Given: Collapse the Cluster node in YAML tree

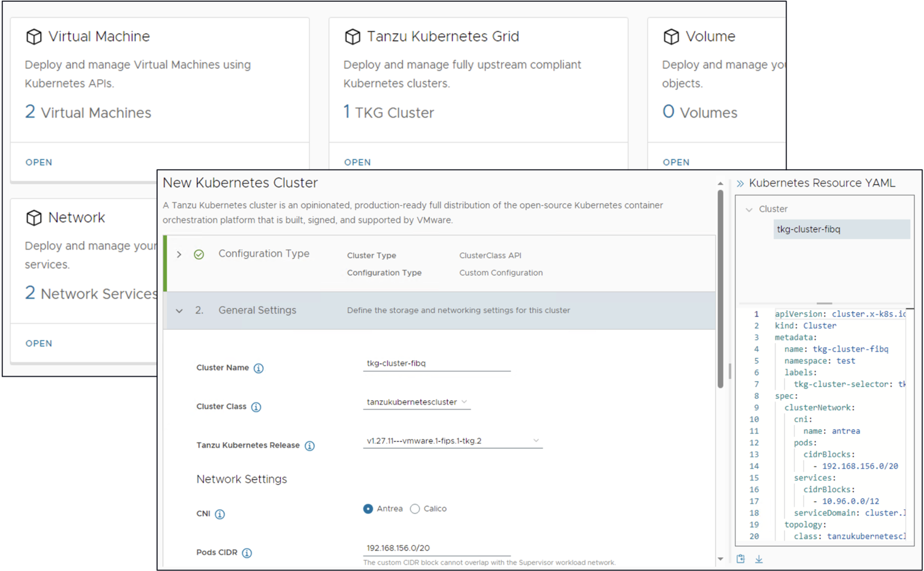Looking at the screenshot, I should click(749, 209).
